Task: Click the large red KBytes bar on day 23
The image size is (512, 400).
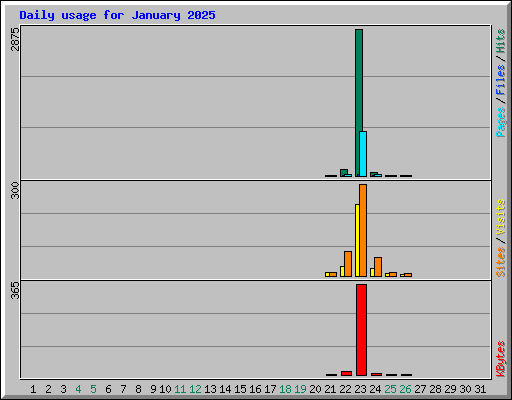Action: [x=361, y=330]
